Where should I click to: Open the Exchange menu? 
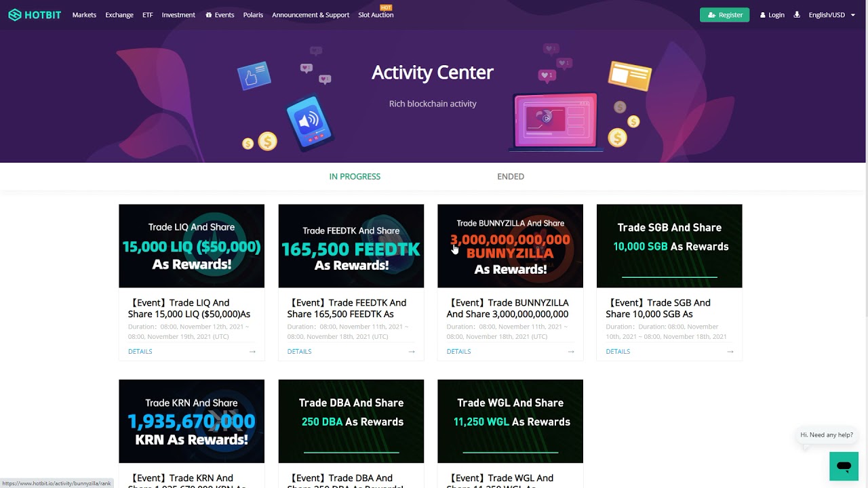(x=119, y=15)
